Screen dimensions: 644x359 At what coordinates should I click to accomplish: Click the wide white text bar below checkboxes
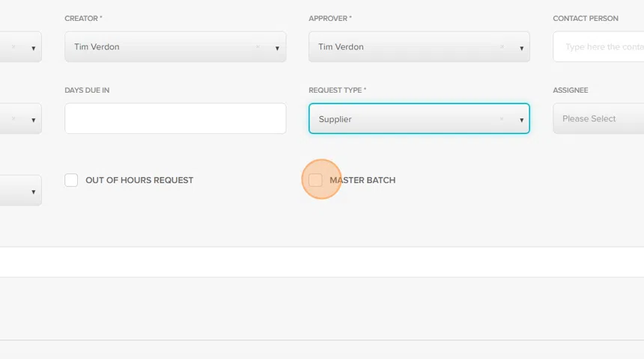pos(322,262)
